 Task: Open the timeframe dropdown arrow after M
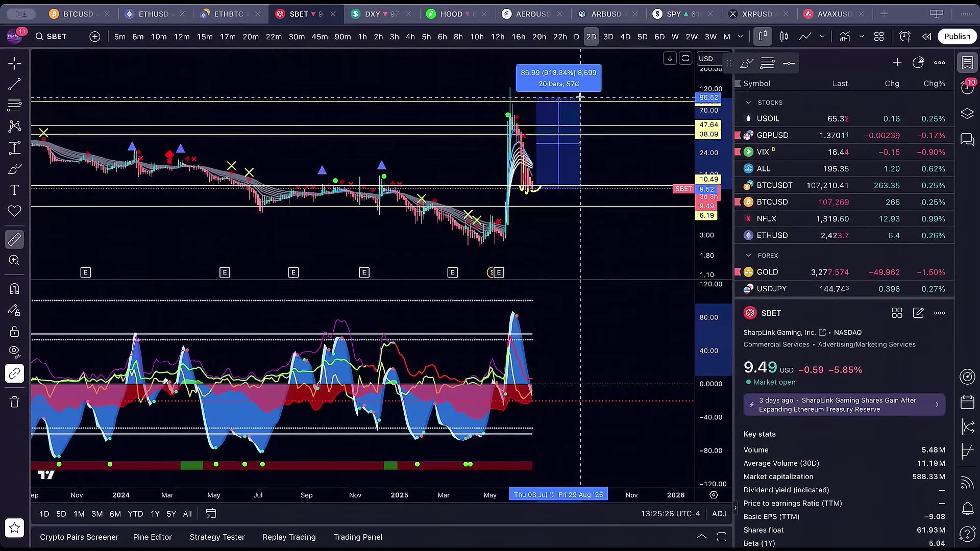tap(741, 36)
